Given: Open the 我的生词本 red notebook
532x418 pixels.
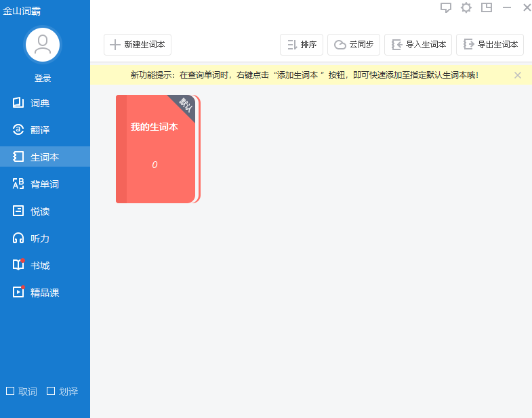Looking at the screenshot, I should (155, 149).
